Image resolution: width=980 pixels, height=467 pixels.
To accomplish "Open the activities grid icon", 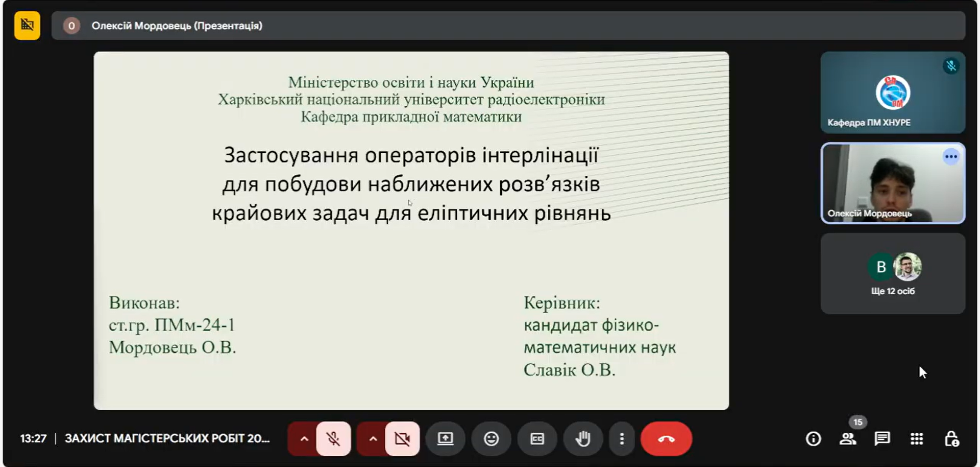I will [x=917, y=439].
